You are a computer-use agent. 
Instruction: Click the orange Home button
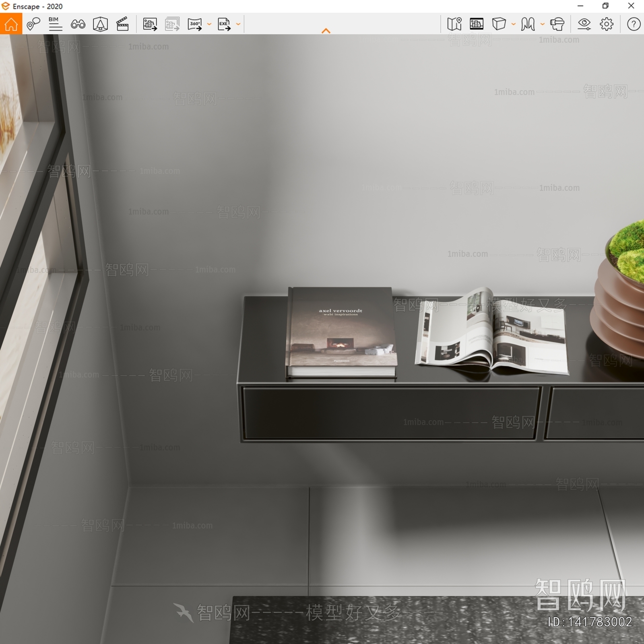tap(11, 24)
